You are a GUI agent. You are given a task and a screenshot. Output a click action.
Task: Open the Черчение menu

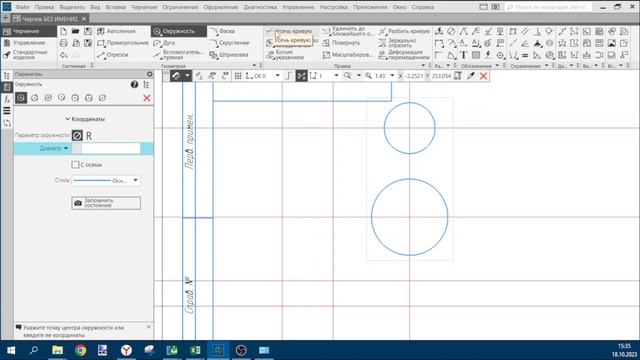pos(144,7)
